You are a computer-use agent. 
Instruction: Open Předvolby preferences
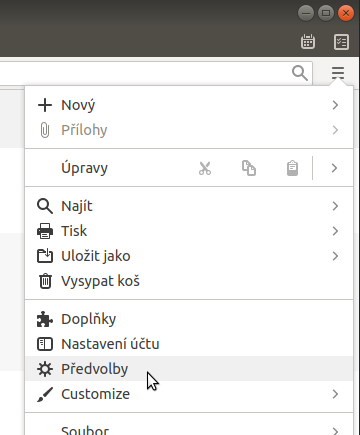(x=189, y=369)
